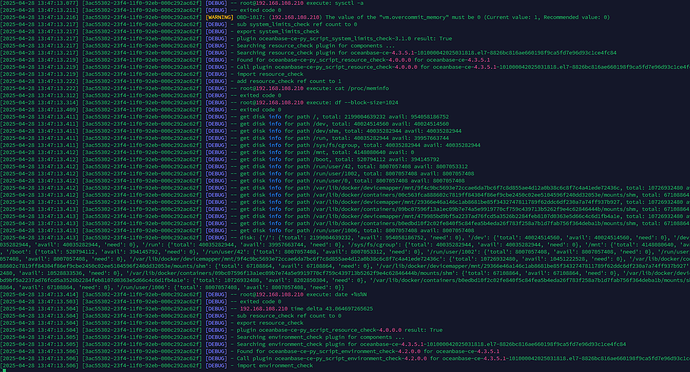
Task: Click the green cursor block at bottom
Action: 4,370
